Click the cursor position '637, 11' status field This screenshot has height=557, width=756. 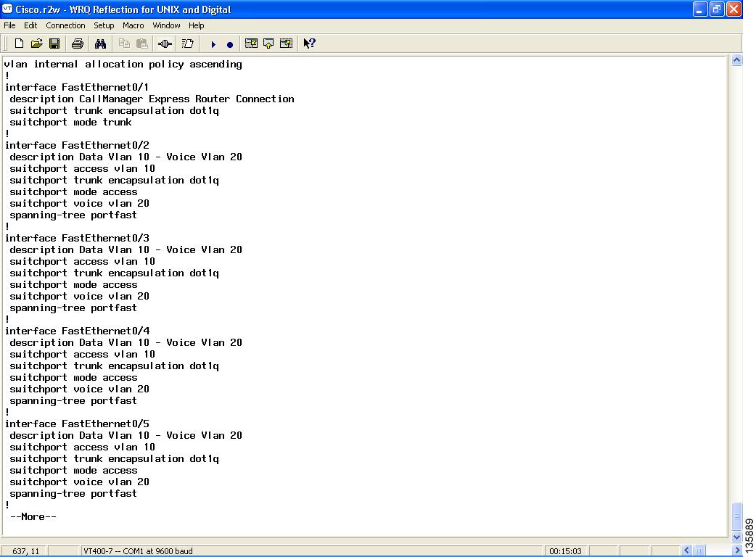tap(25, 550)
